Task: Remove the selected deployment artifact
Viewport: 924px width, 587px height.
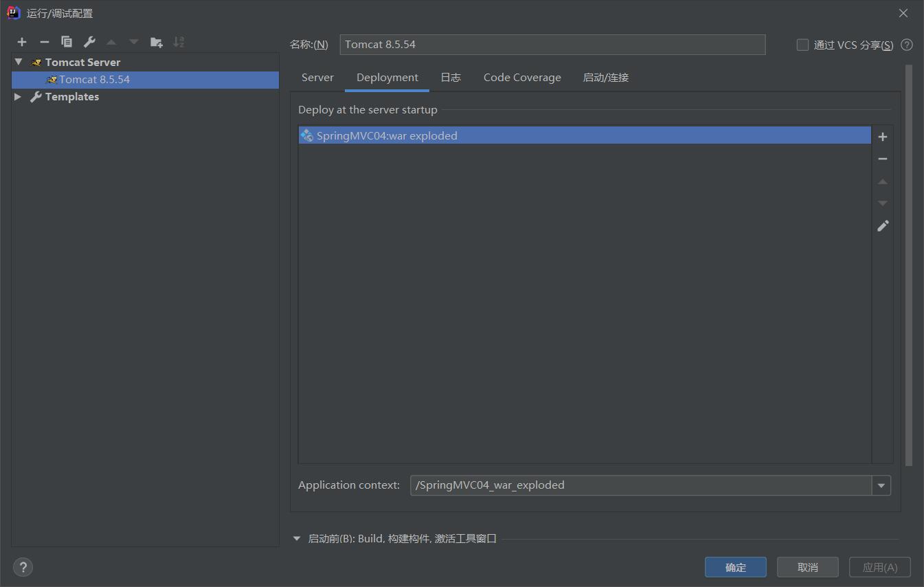Action: pyautogui.click(x=883, y=159)
